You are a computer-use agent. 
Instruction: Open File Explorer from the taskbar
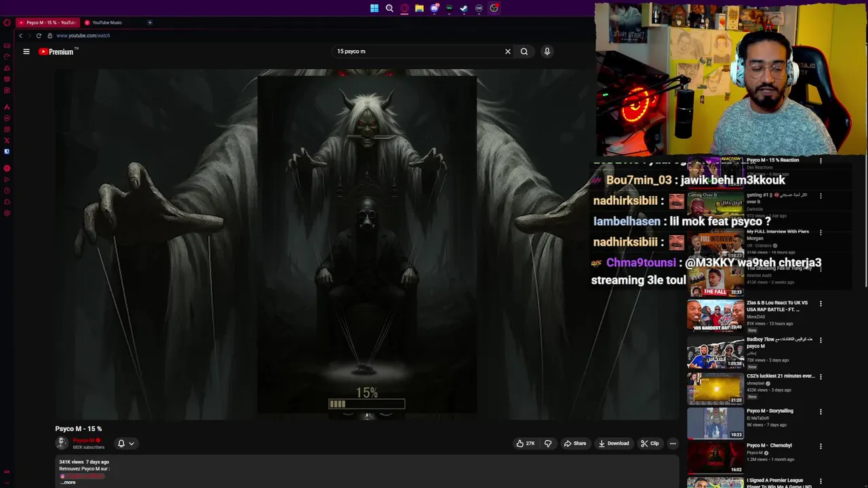(x=419, y=8)
